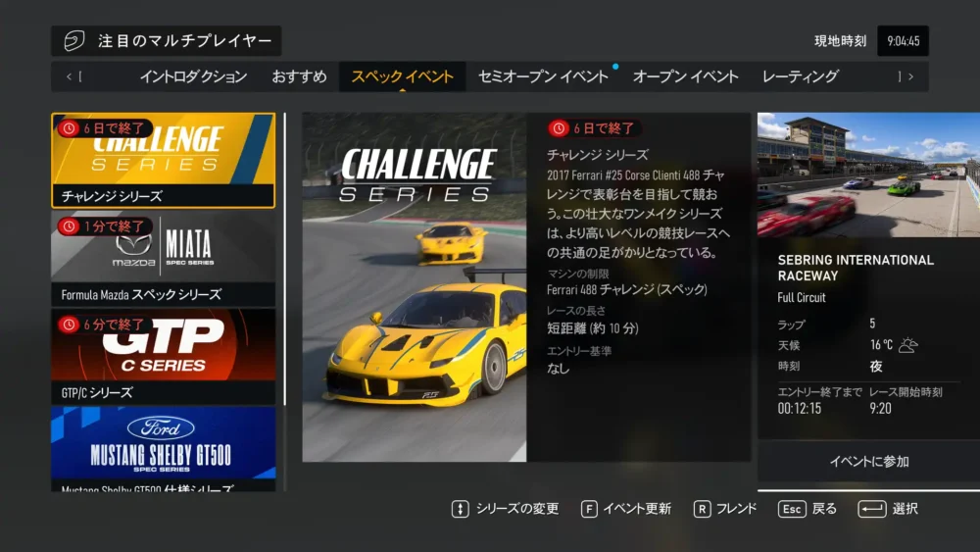The height and width of the screenshot is (552, 980).
Task: Select the Formula Mazda スペック シリーズ card
Action: (164, 259)
